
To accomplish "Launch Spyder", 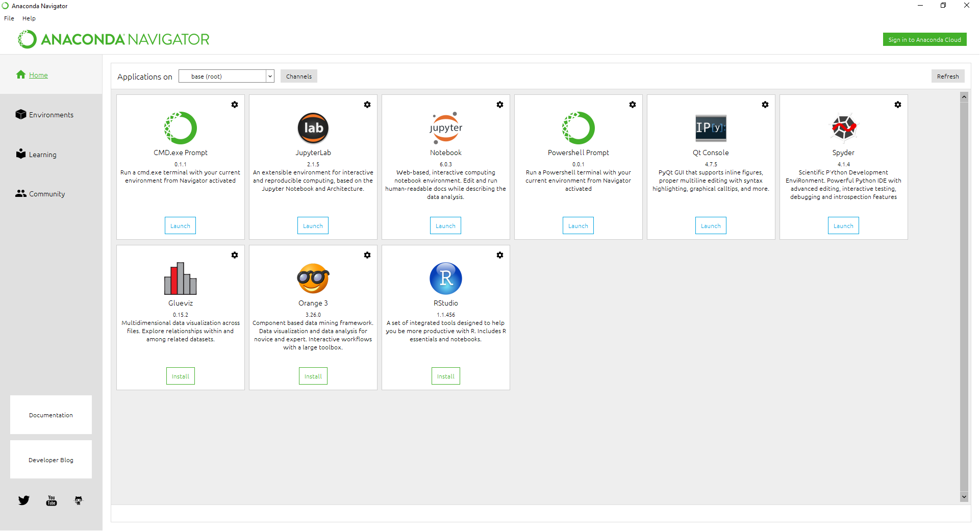I will click(x=844, y=226).
